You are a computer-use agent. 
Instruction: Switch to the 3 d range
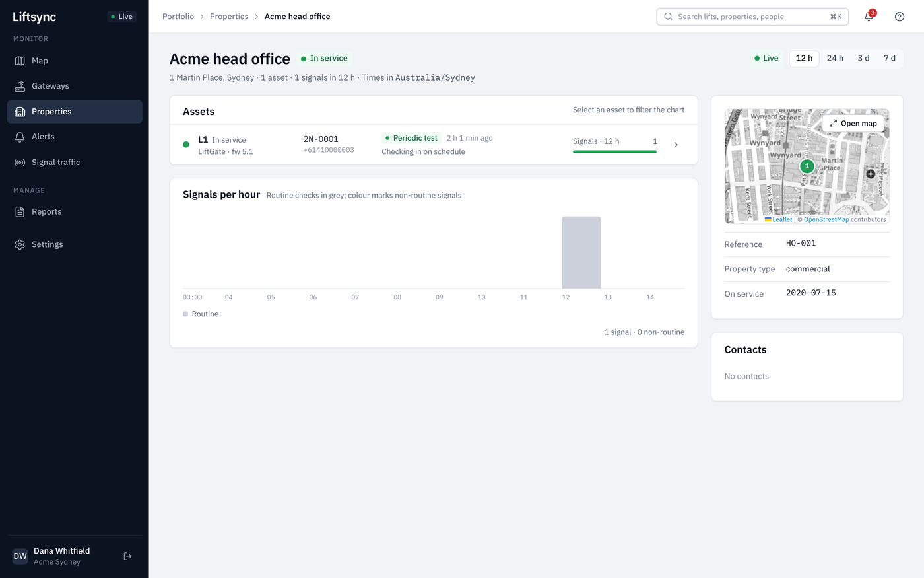coord(863,58)
